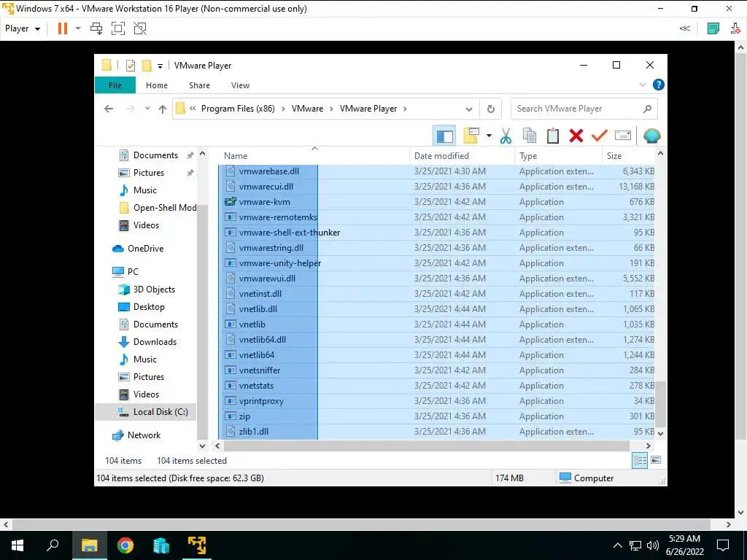
Task: Open OneDrive in navigation pane
Action: (x=145, y=249)
